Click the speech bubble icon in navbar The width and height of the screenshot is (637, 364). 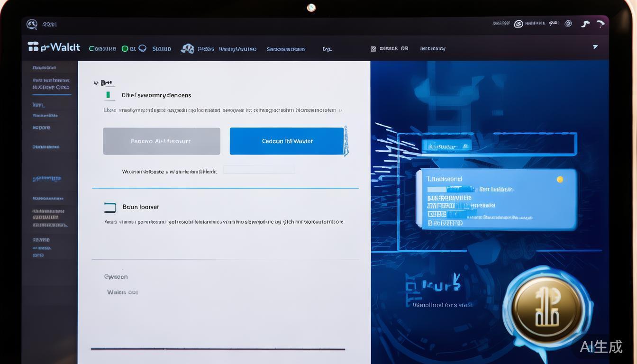(142, 48)
